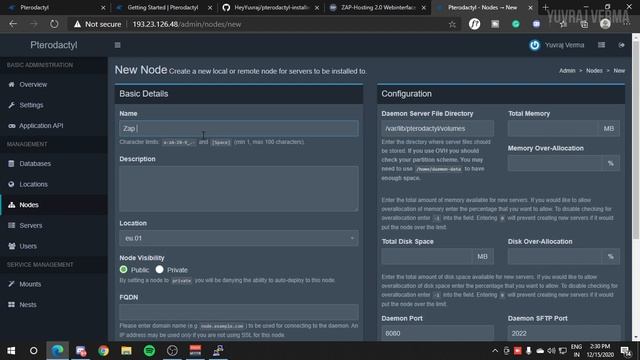Focus the node Name input field
The height and width of the screenshot is (360, 640).
[x=239, y=129]
